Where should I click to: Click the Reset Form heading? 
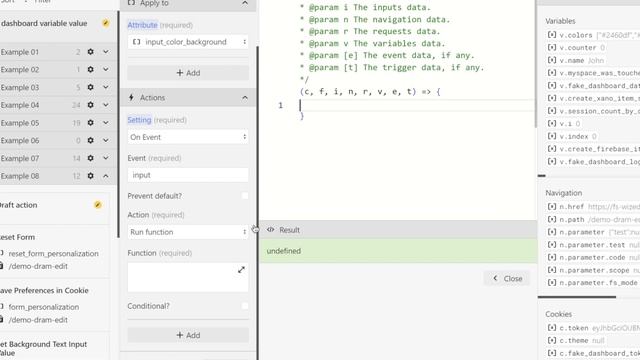click(17, 237)
